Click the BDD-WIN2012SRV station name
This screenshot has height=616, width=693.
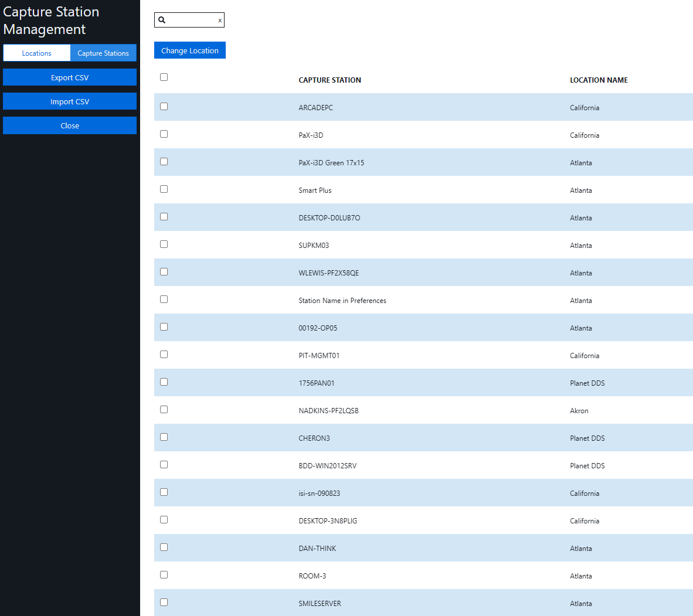point(328,466)
